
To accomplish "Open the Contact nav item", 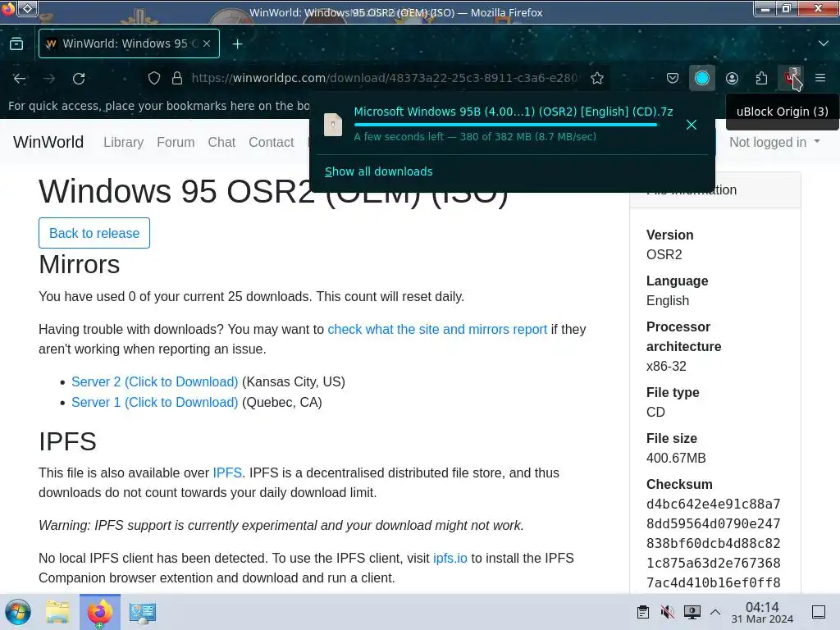I will tap(271, 142).
